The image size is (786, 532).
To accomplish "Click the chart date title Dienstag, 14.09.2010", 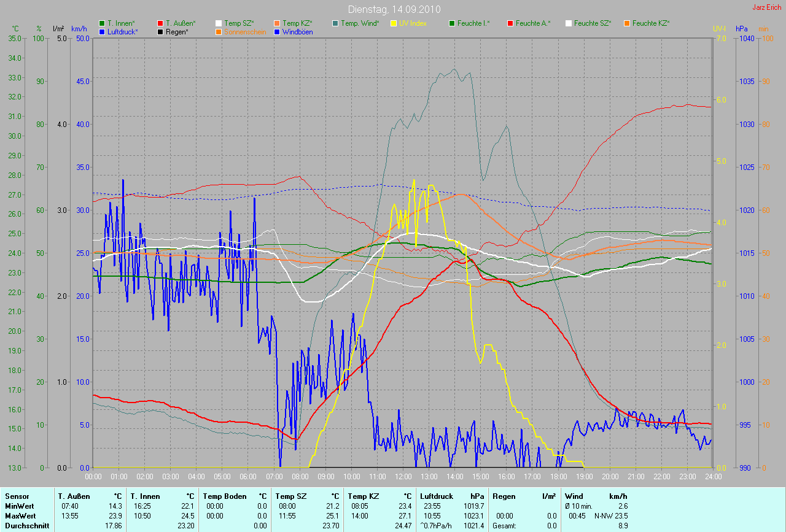I will tap(393, 9).
